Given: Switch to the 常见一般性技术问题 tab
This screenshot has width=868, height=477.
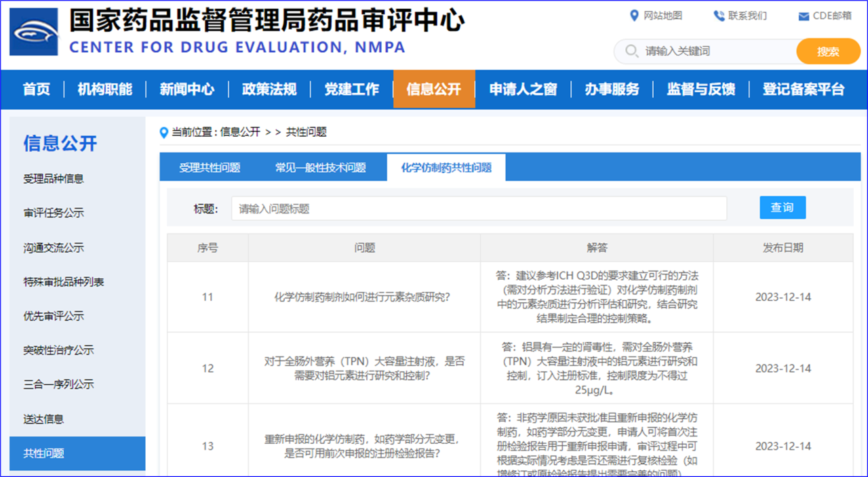Looking at the screenshot, I should pos(321,167).
